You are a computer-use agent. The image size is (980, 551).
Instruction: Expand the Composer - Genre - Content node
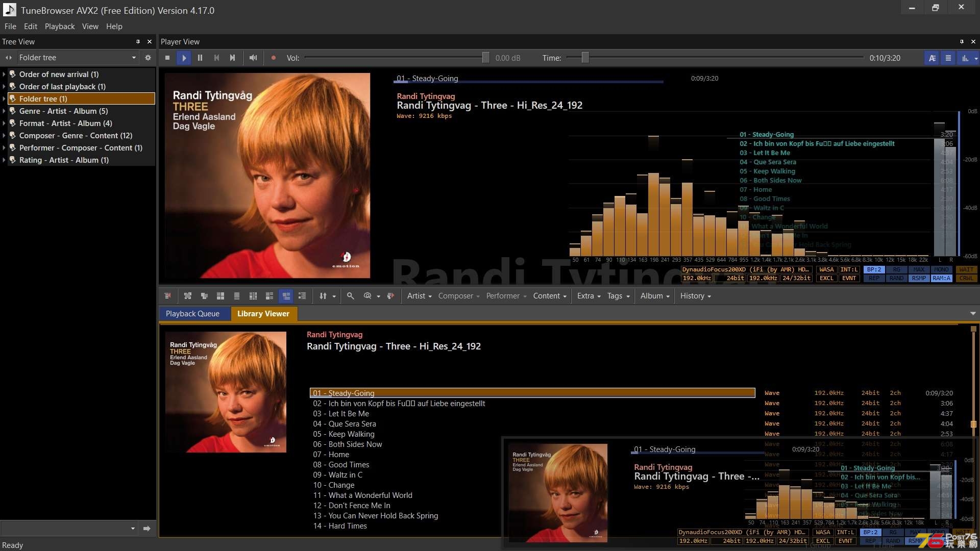tap(4, 136)
